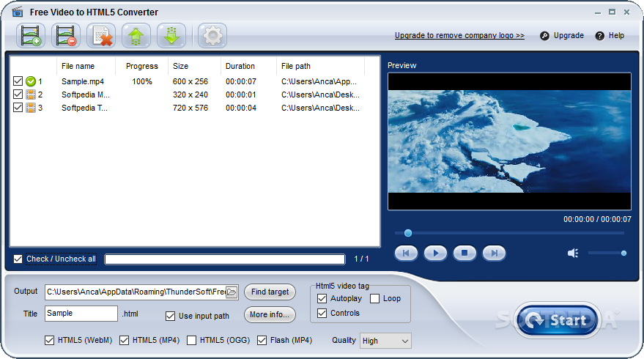Click duration 00:00:04 cell

pyautogui.click(x=241, y=108)
